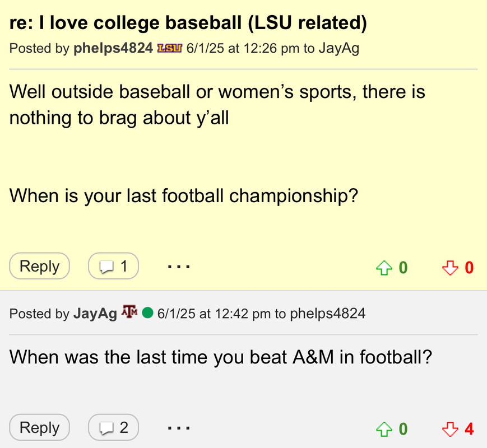Click the thread title heading

pos(188,24)
